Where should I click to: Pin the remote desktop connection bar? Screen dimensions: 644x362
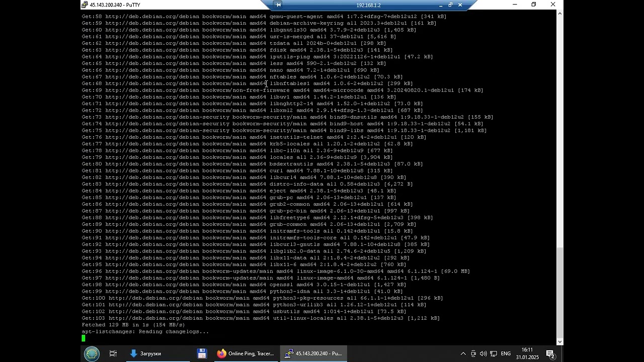278,5
